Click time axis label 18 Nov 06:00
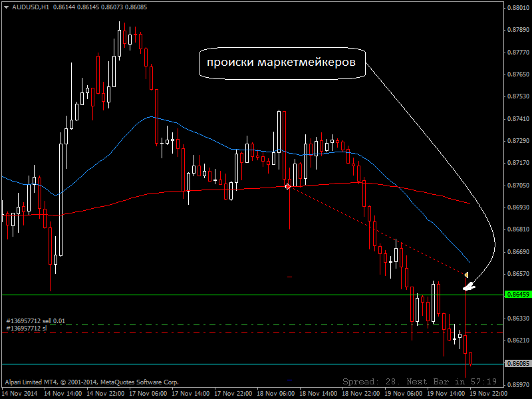This screenshot has width=532, height=399. 275,394
